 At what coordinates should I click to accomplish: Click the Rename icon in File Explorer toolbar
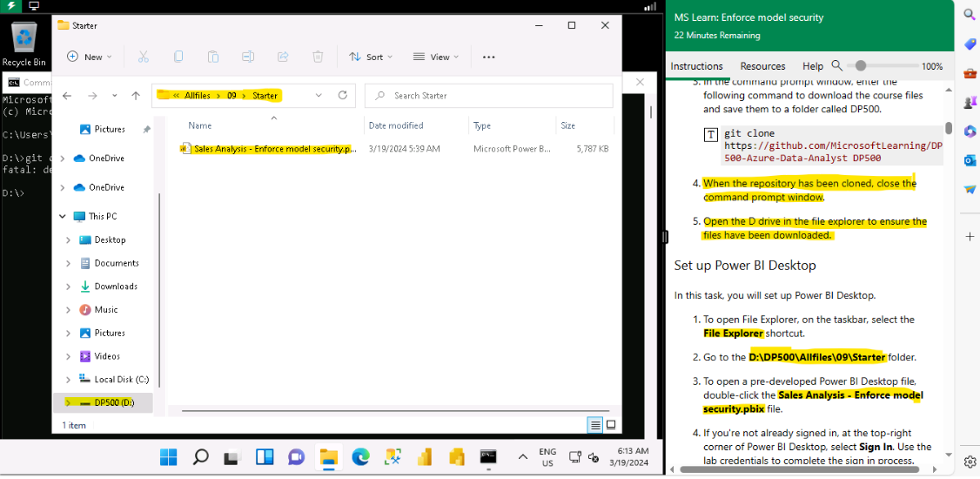point(248,57)
